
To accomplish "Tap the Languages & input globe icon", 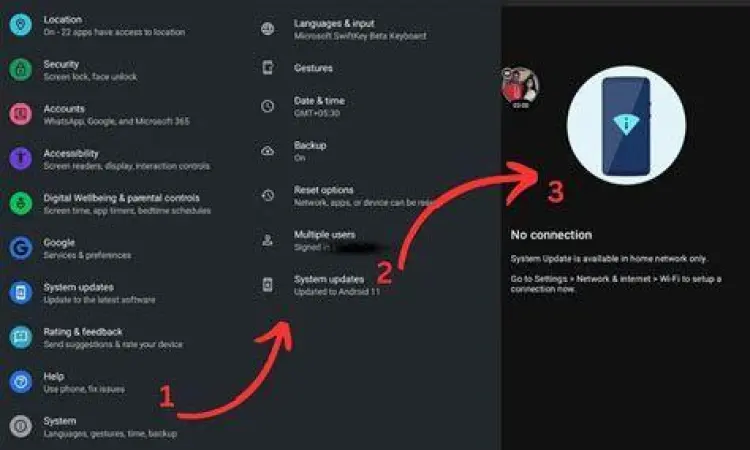I will tap(267, 29).
